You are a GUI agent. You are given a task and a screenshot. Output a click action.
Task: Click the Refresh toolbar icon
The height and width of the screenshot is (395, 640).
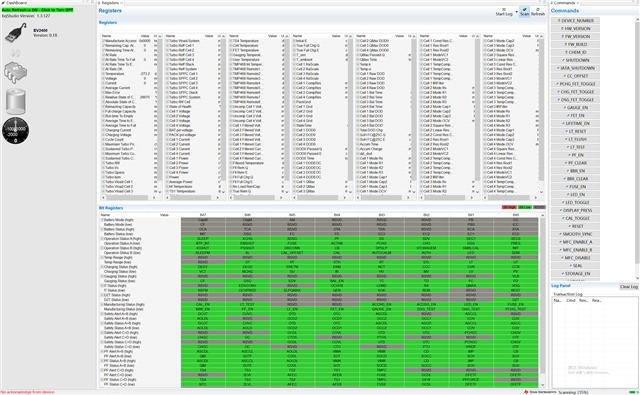coord(538,12)
